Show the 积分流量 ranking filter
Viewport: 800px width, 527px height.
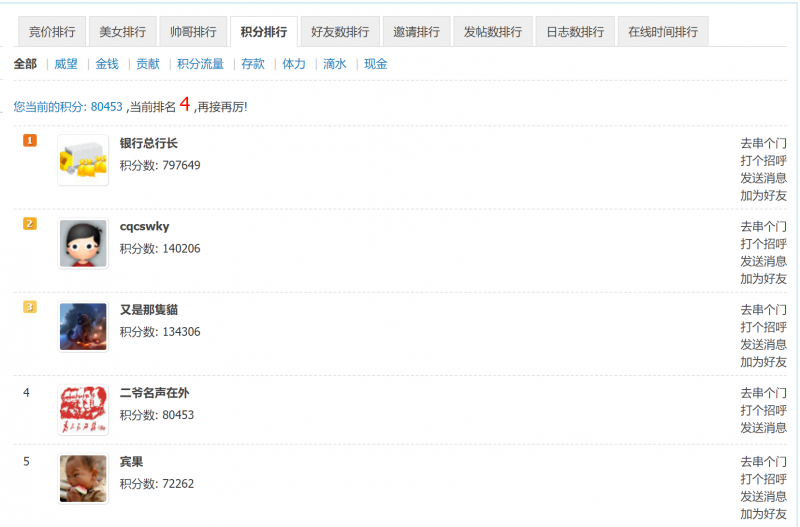(200, 64)
